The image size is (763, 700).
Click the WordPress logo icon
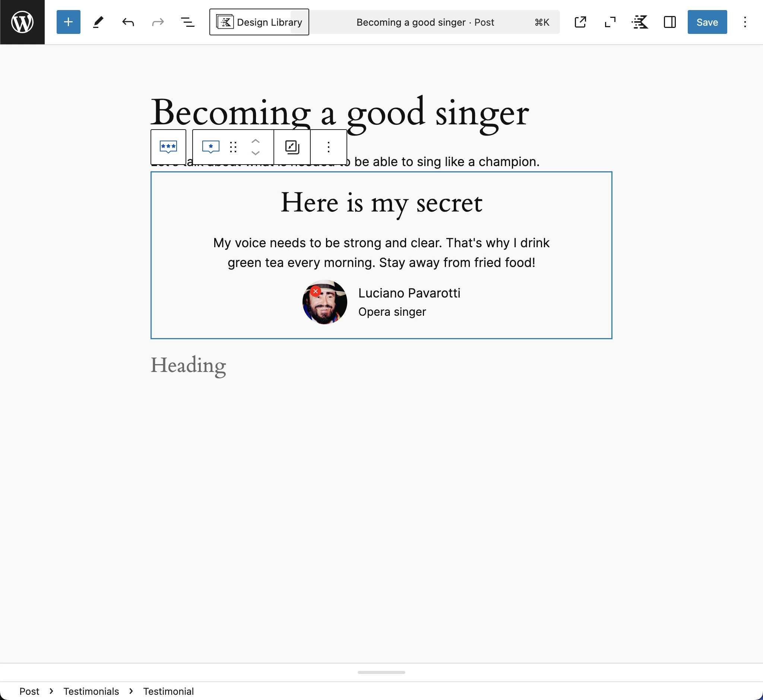tap(22, 22)
